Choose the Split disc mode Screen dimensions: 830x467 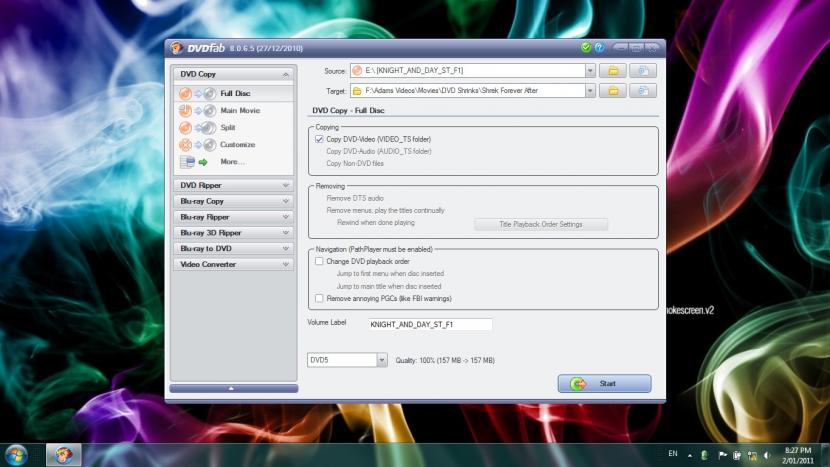pyautogui.click(x=227, y=128)
